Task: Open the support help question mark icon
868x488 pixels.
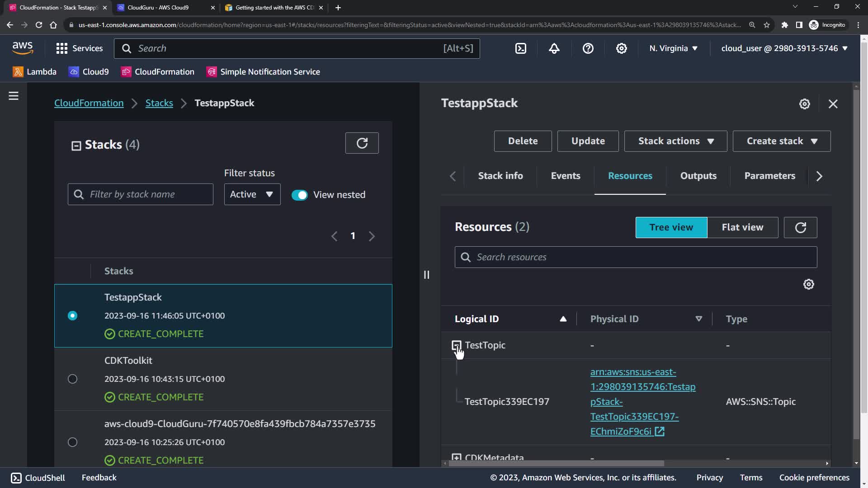Action: (x=588, y=48)
